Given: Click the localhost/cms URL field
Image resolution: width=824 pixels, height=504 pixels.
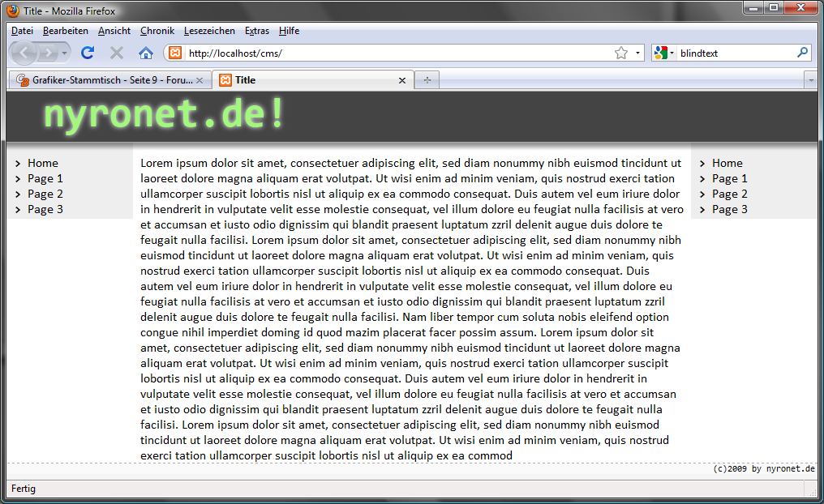Looking at the screenshot, I should tap(399, 53).
